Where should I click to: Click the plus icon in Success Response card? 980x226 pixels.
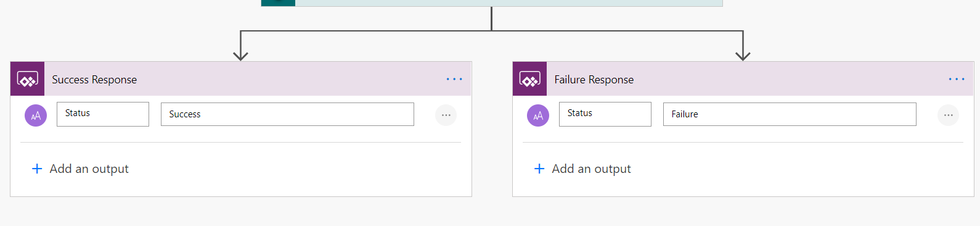(x=37, y=169)
